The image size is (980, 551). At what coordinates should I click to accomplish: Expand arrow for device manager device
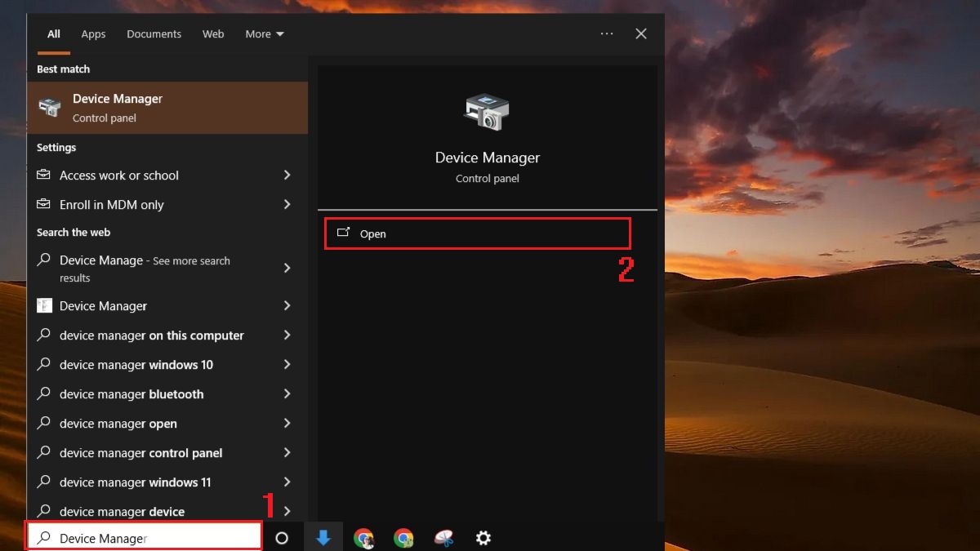(x=287, y=512)
